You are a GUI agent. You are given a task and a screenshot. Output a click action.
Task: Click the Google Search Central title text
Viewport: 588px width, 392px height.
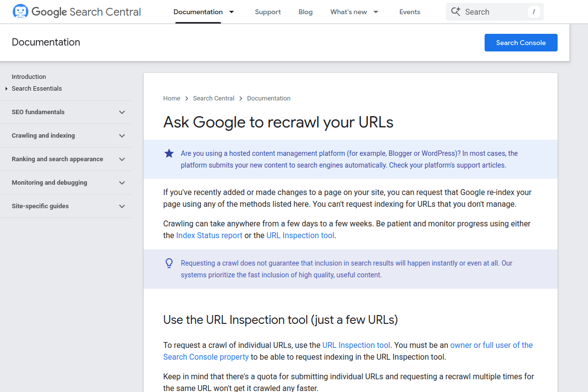86,12
